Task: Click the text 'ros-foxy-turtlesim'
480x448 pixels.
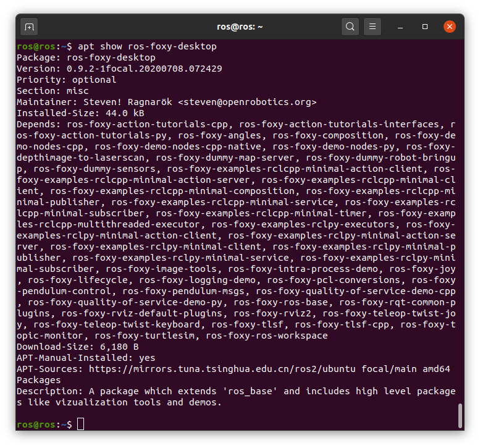Action: [145, 336]
